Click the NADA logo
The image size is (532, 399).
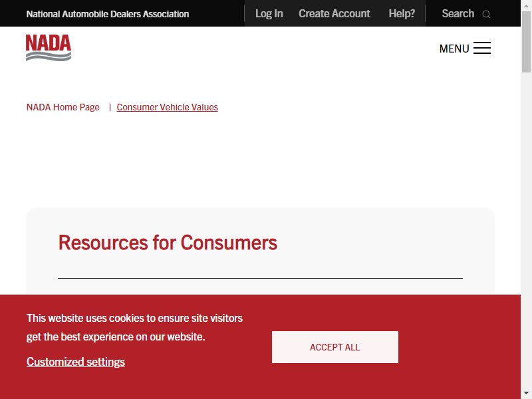pyautogui.click(x=49, y=47)
